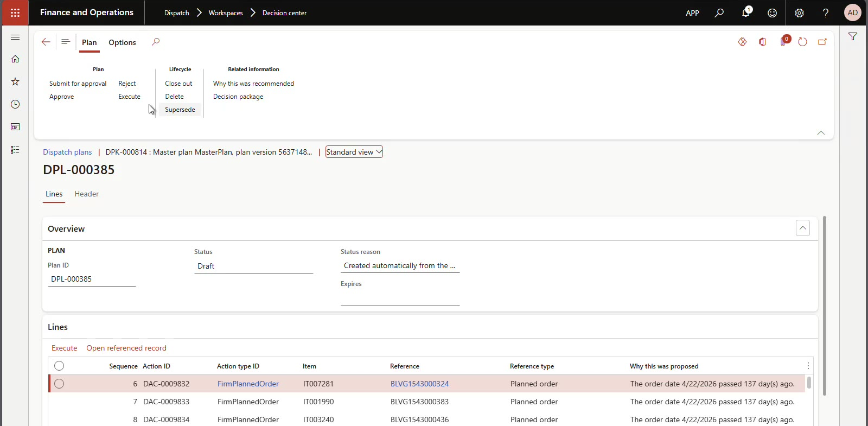Image resolution: width=868 pixels, height=426 pixels.
Task: Open the form in a new window
Action: (822, 42)
